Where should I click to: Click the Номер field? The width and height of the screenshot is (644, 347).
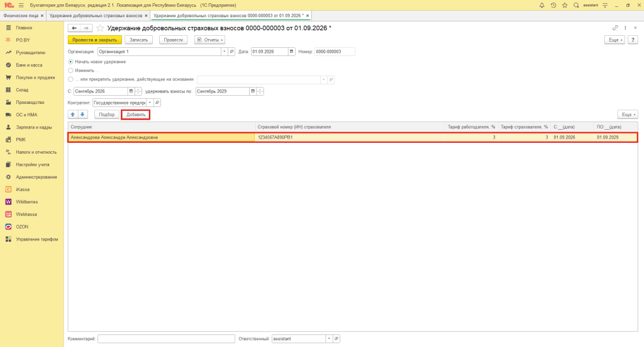(x=335, y=52)
